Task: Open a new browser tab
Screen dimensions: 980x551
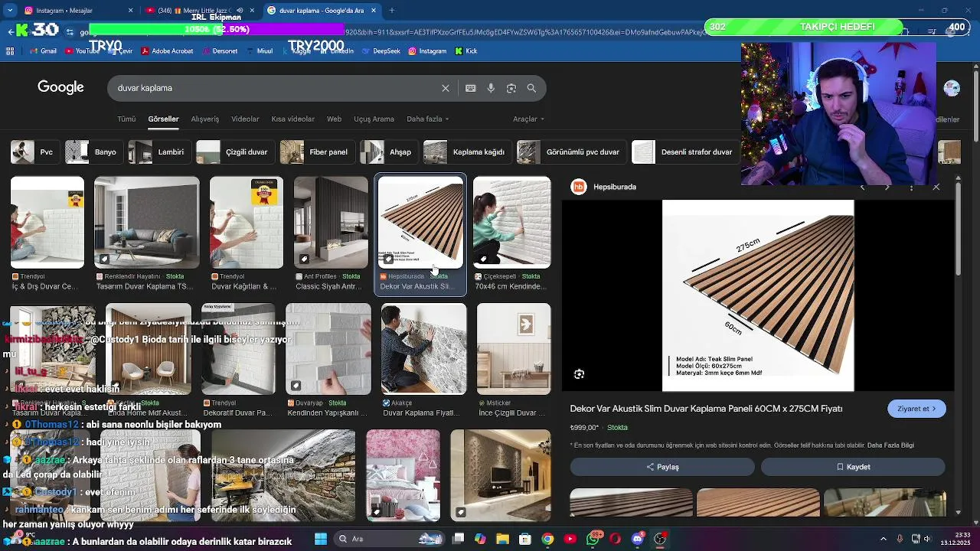Action: pos(391,11)
